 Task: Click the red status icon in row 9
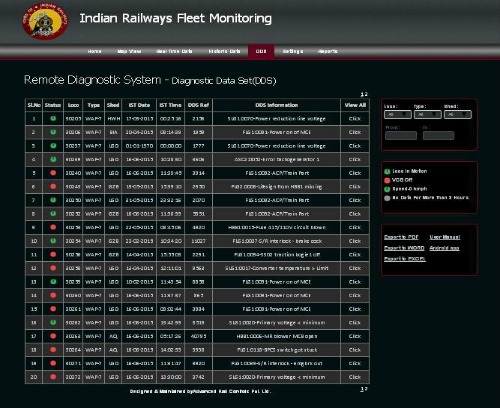coord(53,227)
